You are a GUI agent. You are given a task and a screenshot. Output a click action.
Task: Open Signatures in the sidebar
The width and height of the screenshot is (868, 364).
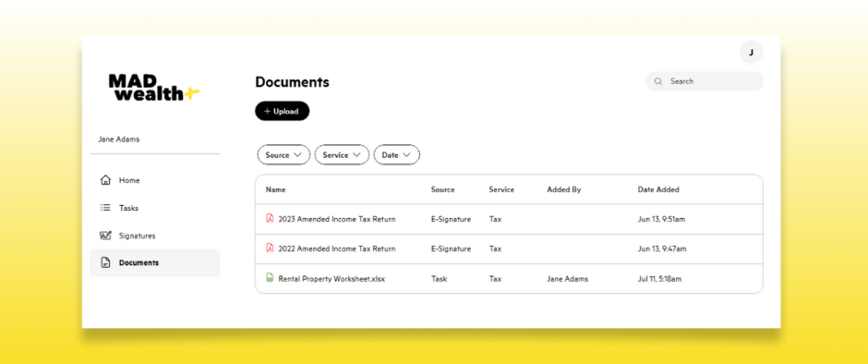[154, 236]
